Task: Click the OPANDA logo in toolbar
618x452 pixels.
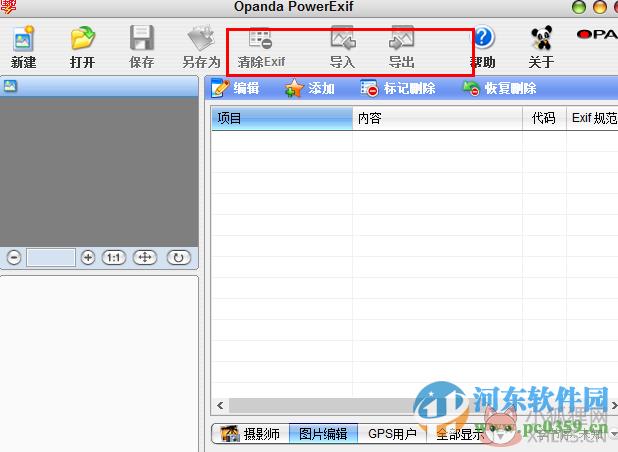Action: tap(597, 35)
